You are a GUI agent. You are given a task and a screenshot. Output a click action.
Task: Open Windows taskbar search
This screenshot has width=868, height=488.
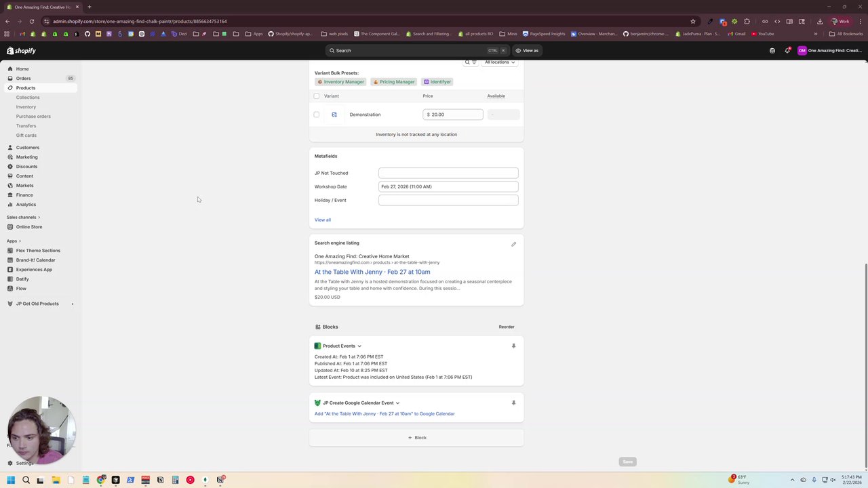(x=26, y=480)
